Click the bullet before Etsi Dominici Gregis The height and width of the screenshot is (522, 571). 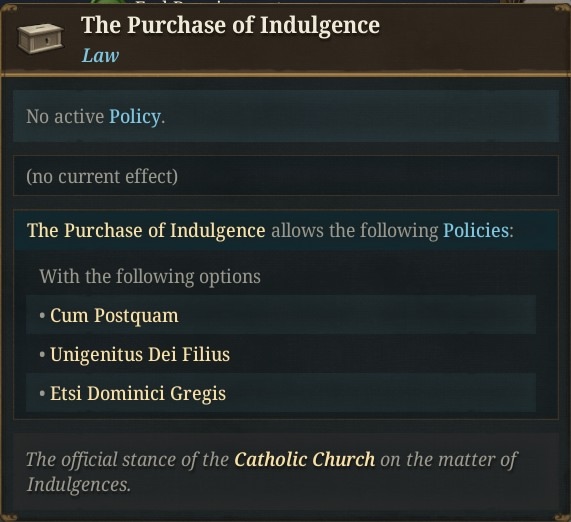tap(42, 393)
